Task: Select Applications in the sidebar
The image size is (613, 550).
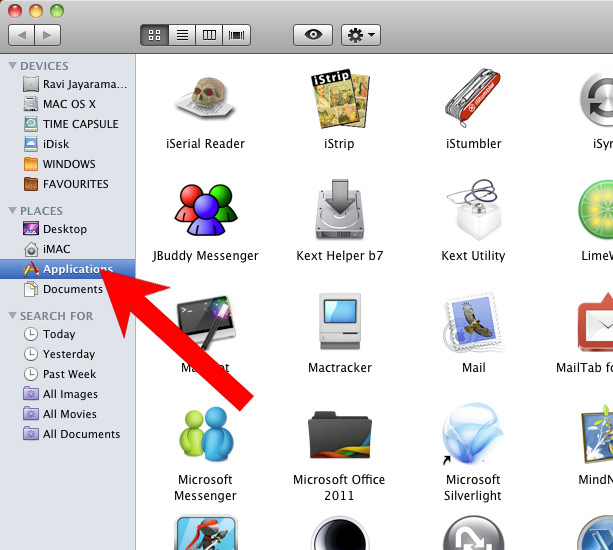Action: point(68,269)
